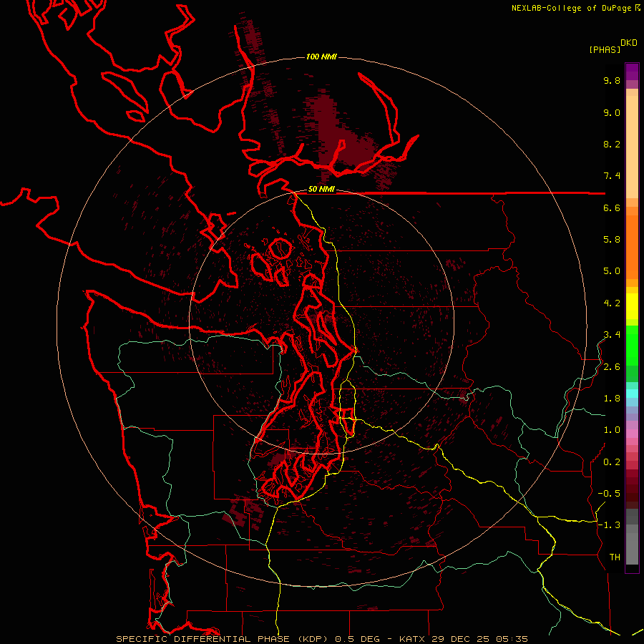Click the Specific Differential Phase KDP caption
The width and height of the screenshot is (644, 644).
(224, 639)
